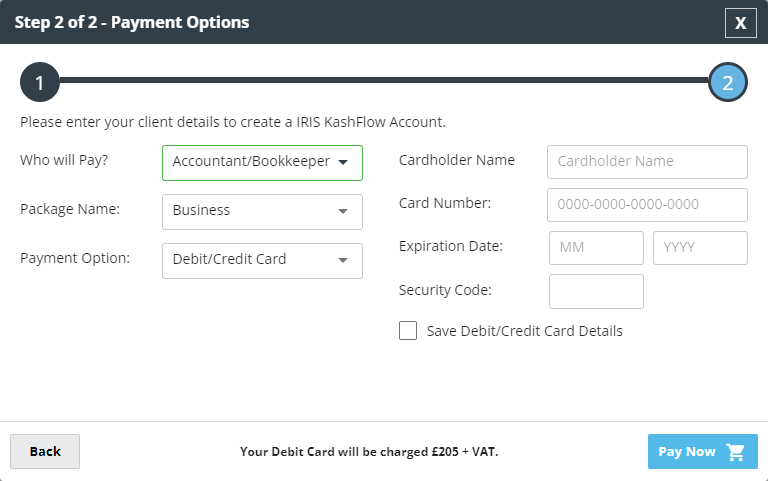Focus the Security Code field
The image size is (768, 481).
click(596, 291)
